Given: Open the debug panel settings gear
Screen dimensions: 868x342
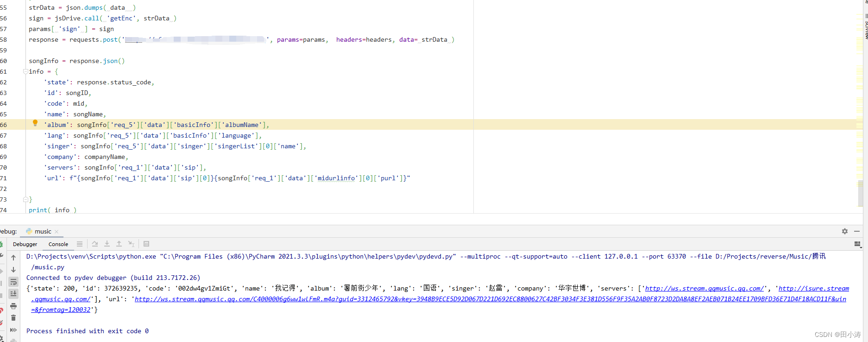Looking at the screenshot, I should [x=845, y=231].
